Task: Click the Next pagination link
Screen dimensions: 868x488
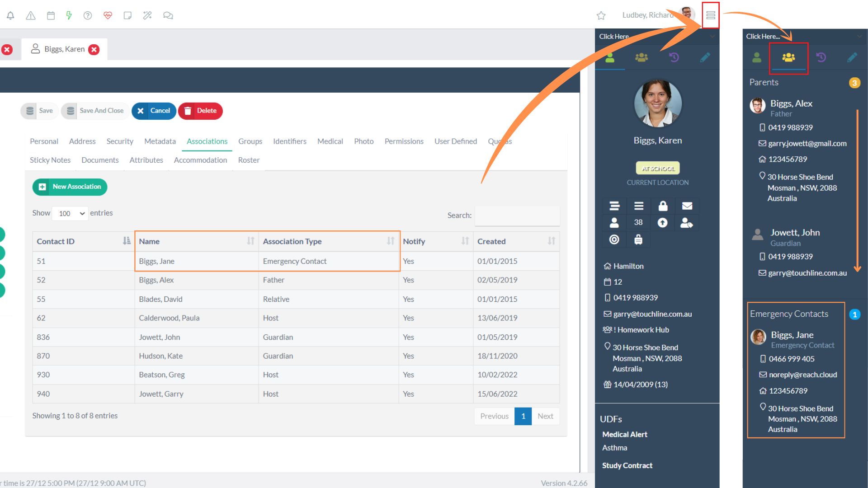Action: (x=545, y=416)
